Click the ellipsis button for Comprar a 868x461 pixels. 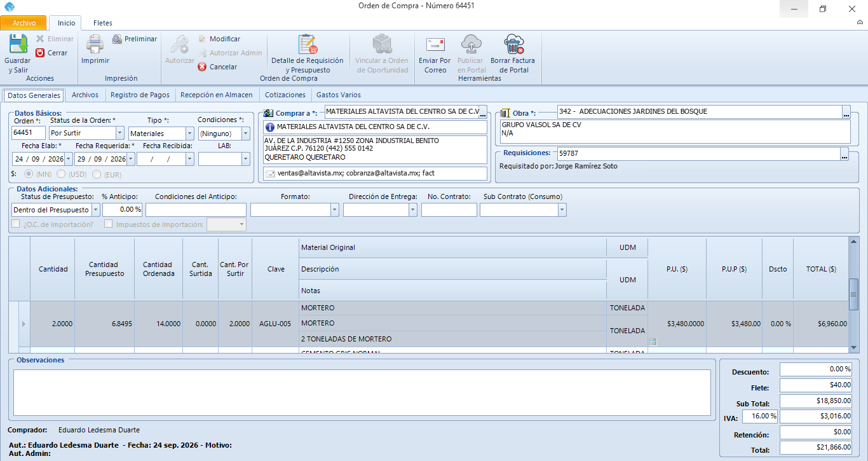point(482,114)
